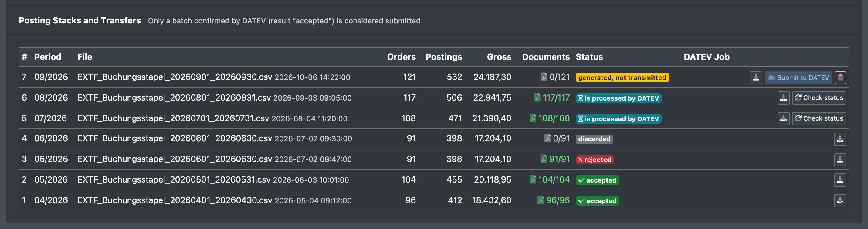Open the 117/117 documents PDF icon
This screenshot has width=868, height=229.
(x=537, y=97)
